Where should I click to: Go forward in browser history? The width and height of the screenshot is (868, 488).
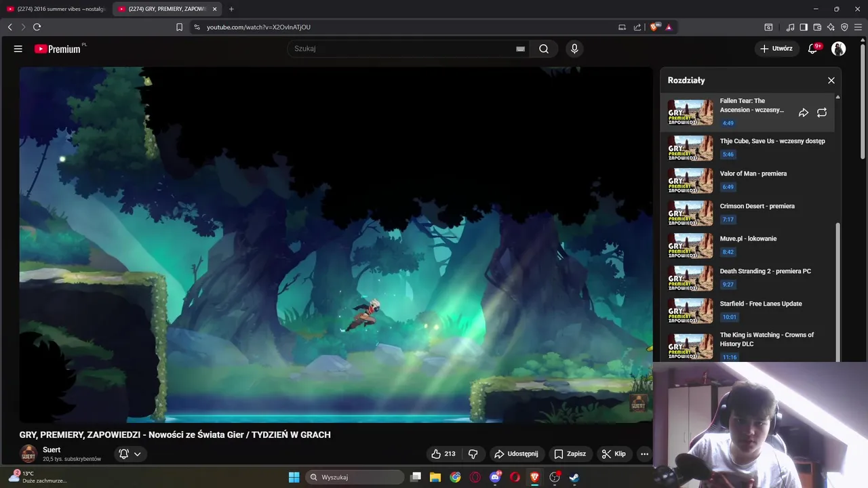(x=23, y=27)
